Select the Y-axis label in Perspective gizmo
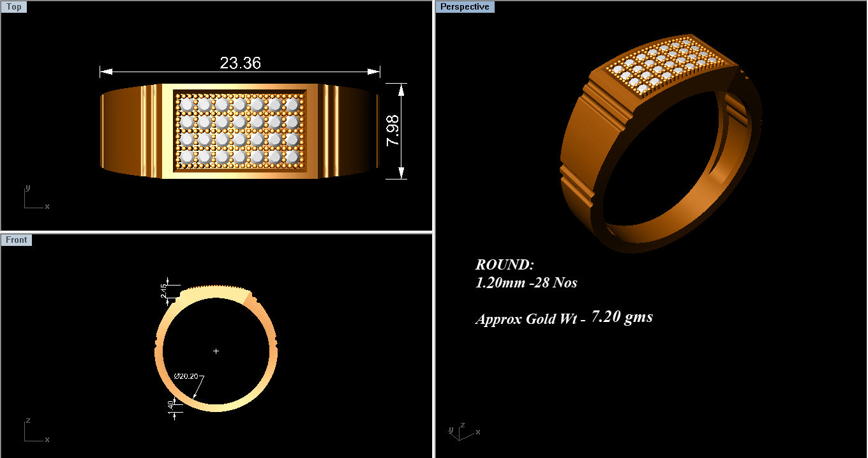This screenshot has width=868, height=458. tap(451, 431)
